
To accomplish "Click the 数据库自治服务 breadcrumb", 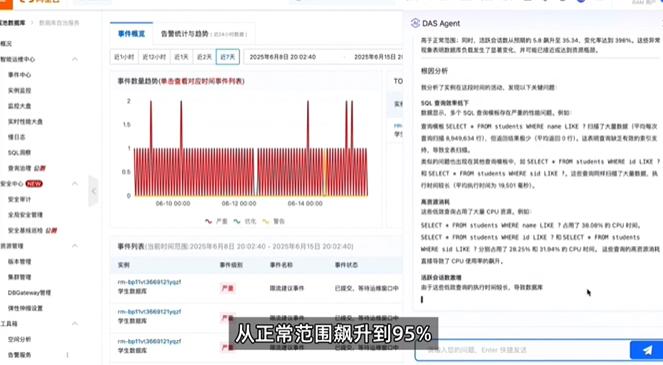I will 59,23.
